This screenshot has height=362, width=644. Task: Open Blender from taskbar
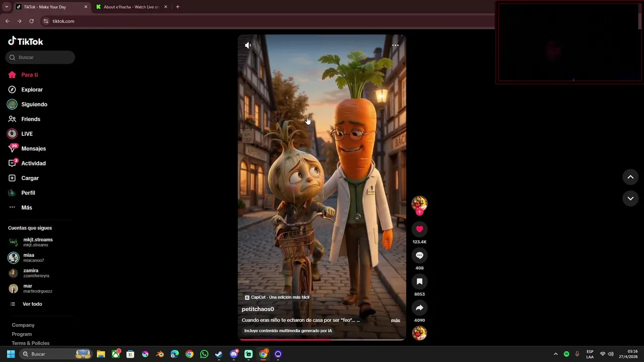pyautogui.click(x=160, y=354)
